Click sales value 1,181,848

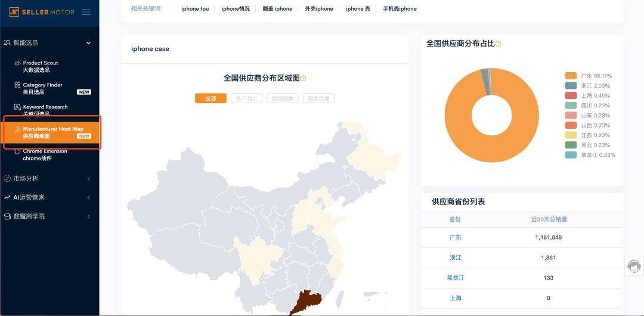coord(549,237)
